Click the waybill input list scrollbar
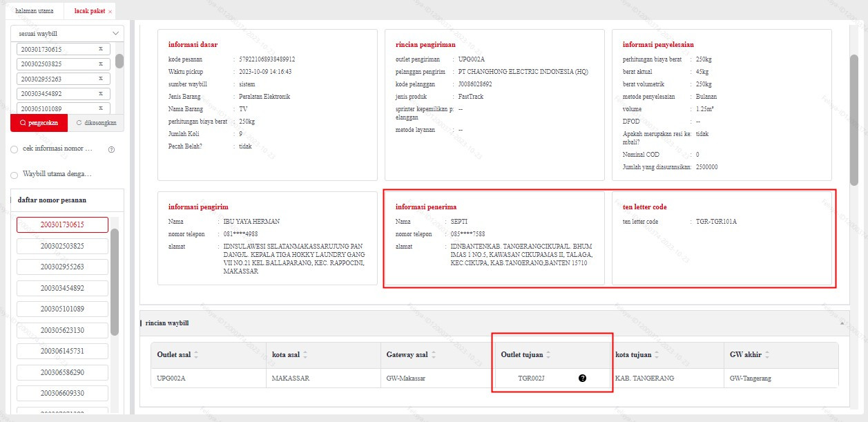The width and height of the screenshot is (868, 422). point(119,61)
